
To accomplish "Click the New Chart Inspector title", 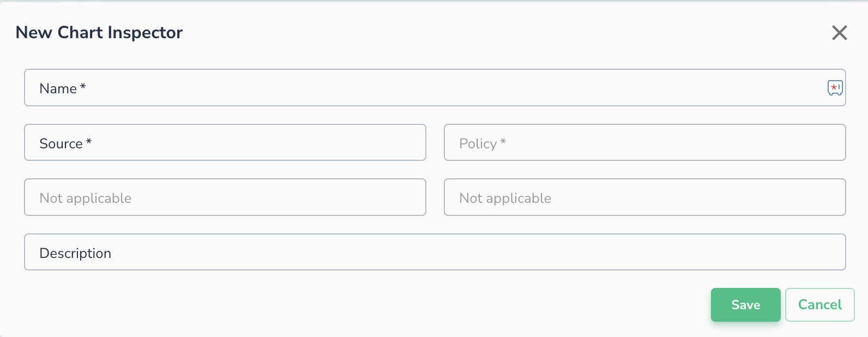I will pyautogui.click(x=99, y=33).
